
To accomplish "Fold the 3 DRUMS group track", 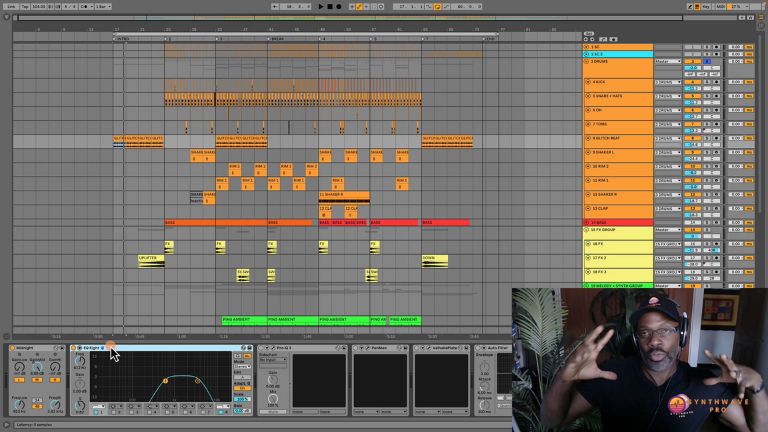I will coord(586,62).
